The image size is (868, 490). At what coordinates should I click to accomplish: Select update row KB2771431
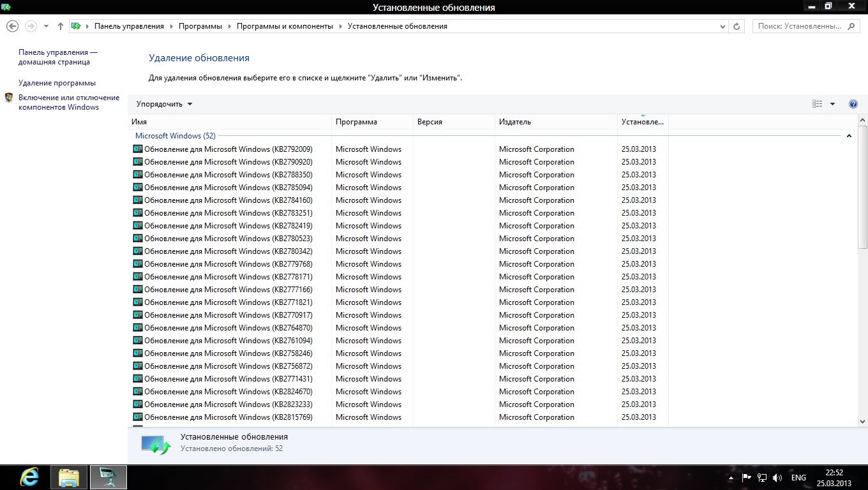tap(400, 379)
